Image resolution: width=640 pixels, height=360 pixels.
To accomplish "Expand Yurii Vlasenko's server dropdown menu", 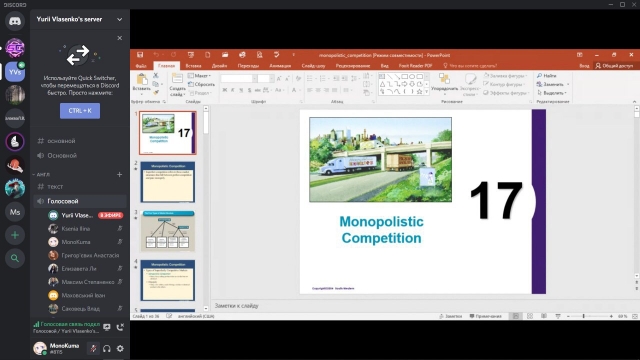I will pos(119,19).
